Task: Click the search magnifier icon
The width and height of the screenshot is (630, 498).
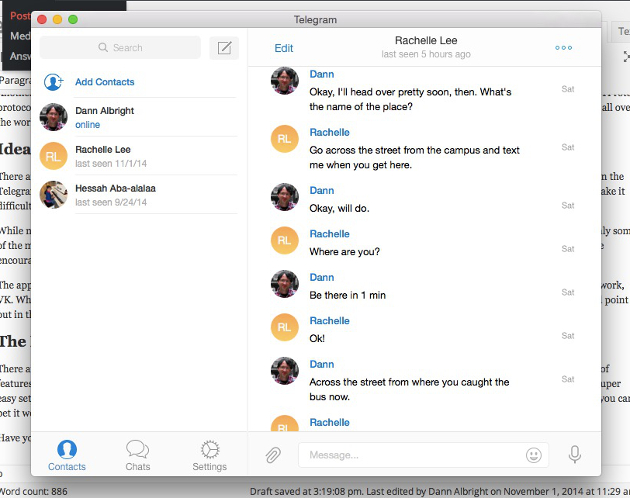Action: coord(103,47)
